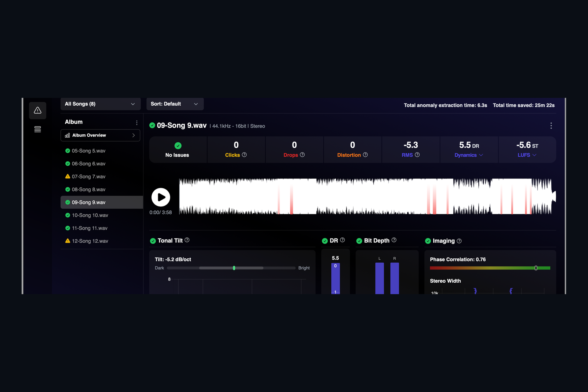Screen dimensions: 588x392
Task: Open the list view sidebar icon
Action: click(38, 129)
